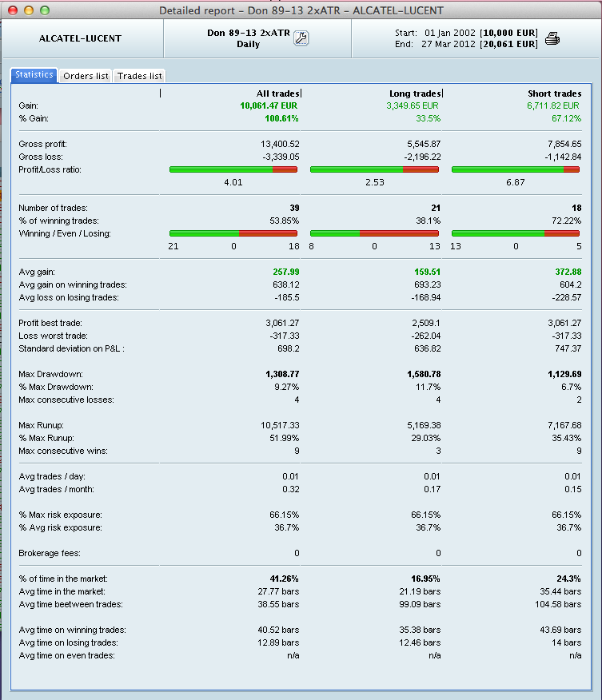Screen dimensions: 602x700
Task: Print the detailed report
Action: pyautogui.click(x=552, y=38)
